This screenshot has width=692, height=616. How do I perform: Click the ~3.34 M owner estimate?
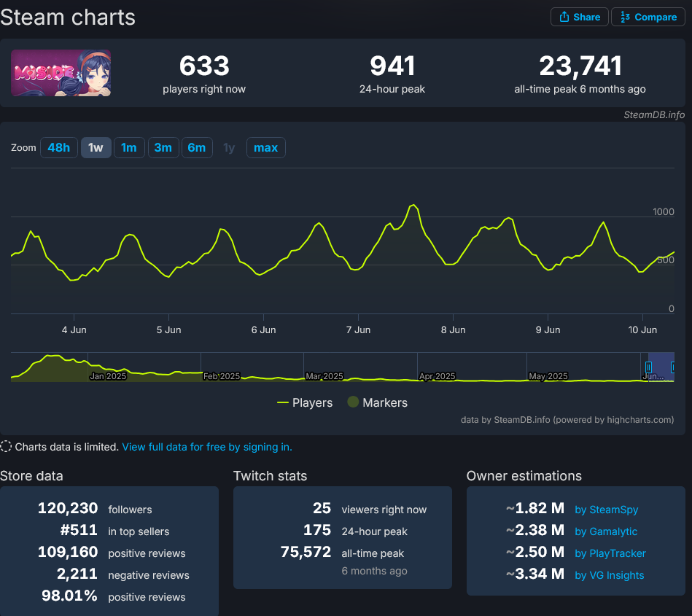point(535,574)
